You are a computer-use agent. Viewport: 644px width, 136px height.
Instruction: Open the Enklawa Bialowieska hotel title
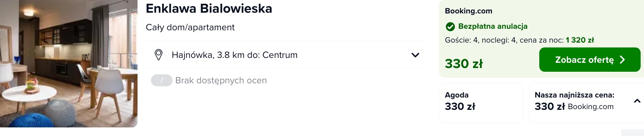209,9
